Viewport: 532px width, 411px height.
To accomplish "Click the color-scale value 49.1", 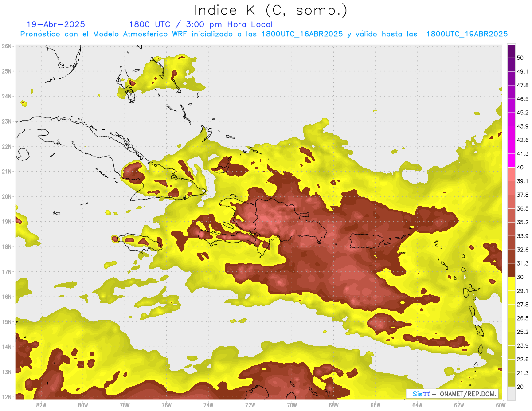I will pos(523,71).
